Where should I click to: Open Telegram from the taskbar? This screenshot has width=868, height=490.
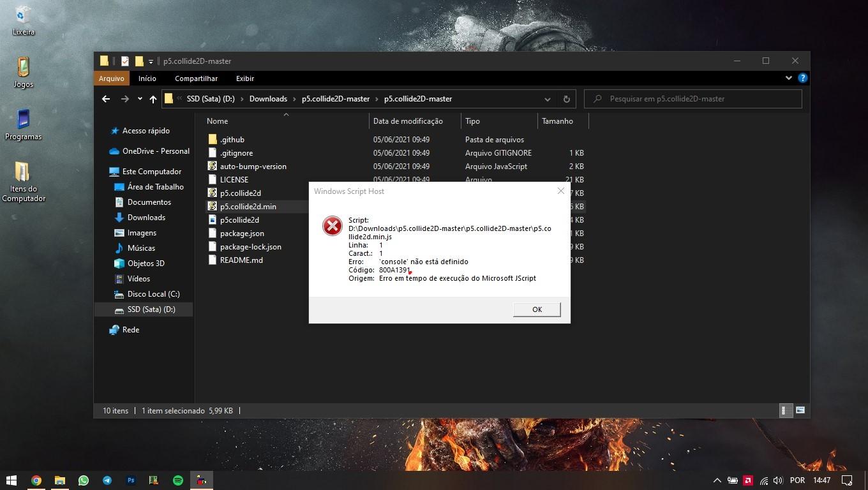click(x=107, y=480)
